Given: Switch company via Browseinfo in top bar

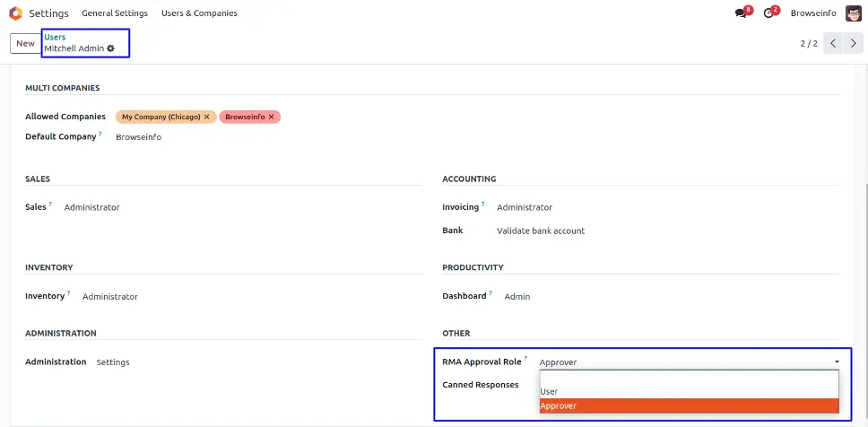Looking at the screenshot, I should pos(812,13).
